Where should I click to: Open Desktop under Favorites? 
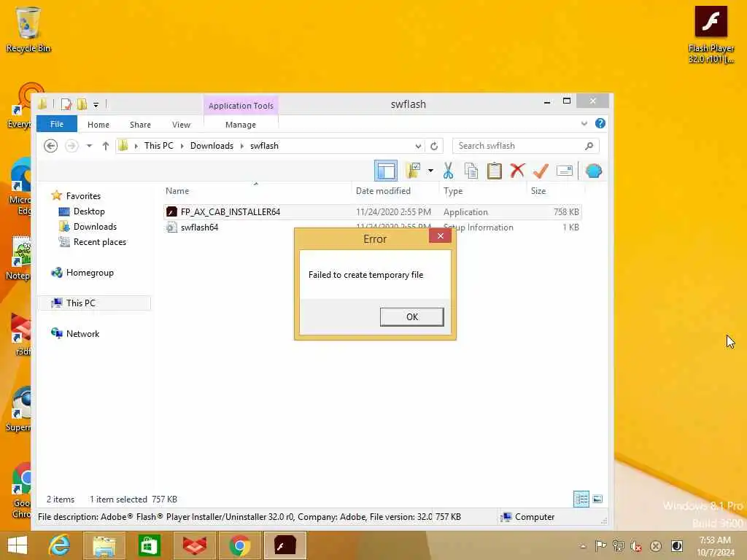[88, 211]
